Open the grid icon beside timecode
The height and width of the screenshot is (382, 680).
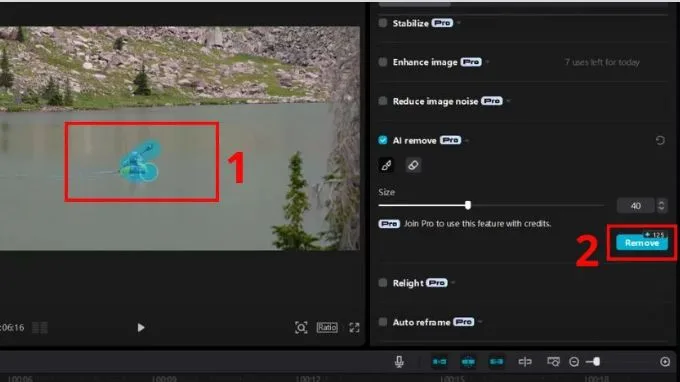point(40,327)
